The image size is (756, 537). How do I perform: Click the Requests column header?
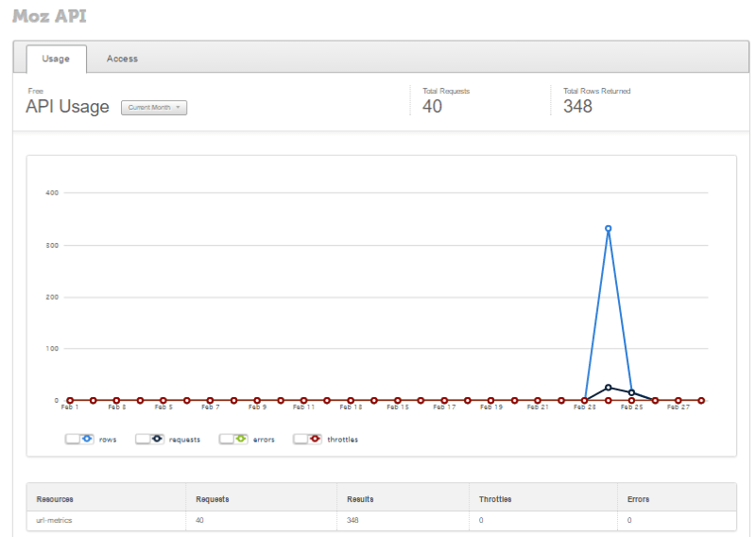pos(212,499)
